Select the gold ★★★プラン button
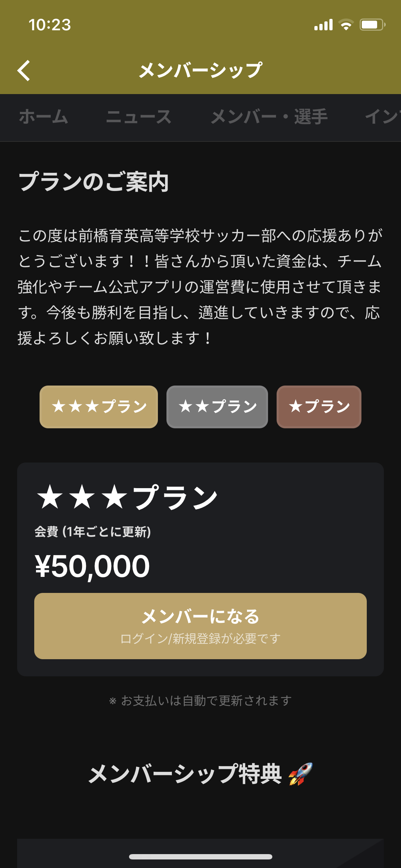 coord(99,407)
